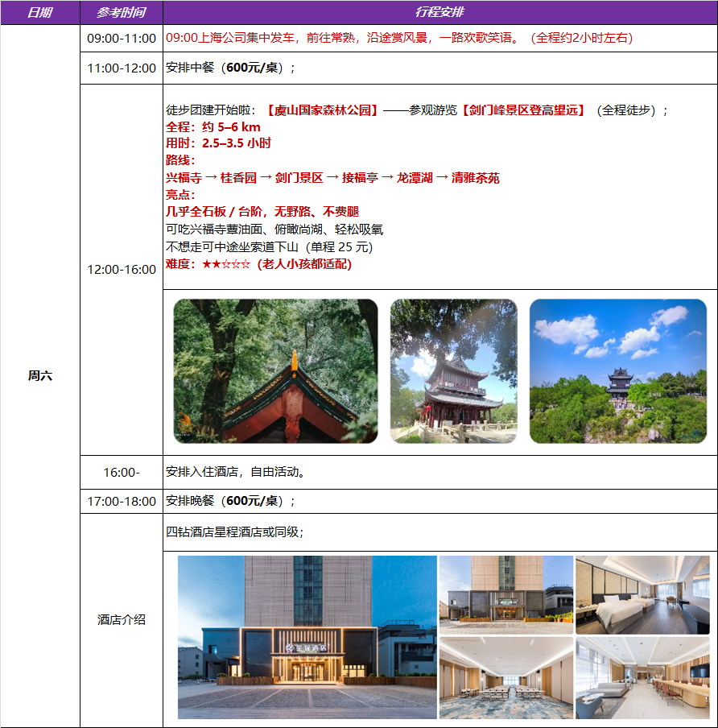718x728 pixels.
Task: Open the hilltop pavilion with blue sky photo
Action: [617, 371]
